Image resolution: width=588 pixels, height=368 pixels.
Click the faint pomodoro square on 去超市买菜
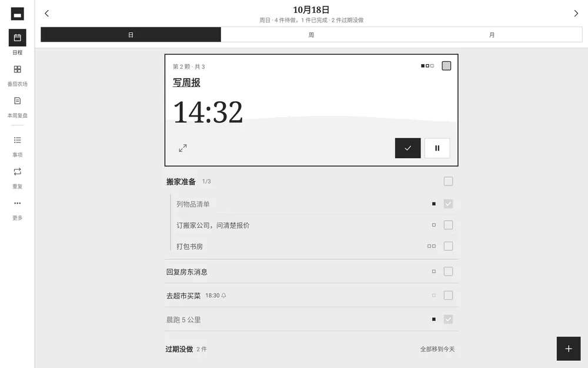pos(434,296)
